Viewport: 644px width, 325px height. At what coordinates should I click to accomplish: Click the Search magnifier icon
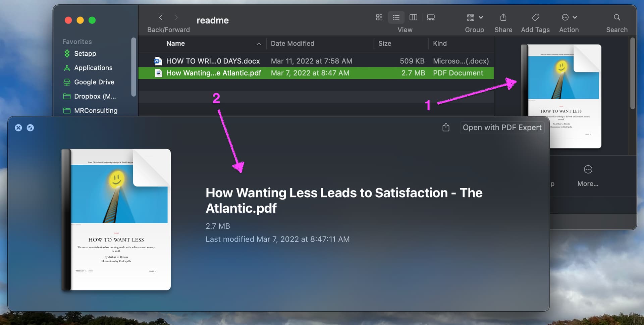pyautogui.click(x=617, y=17)
